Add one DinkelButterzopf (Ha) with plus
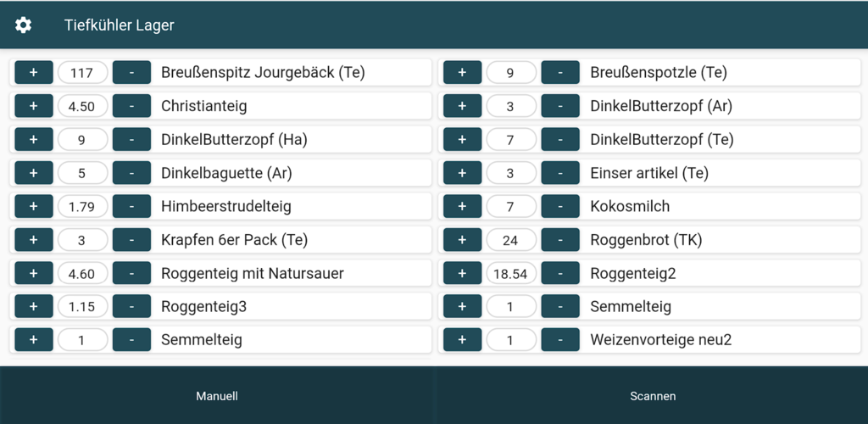The width and height of the screenshot is (868, 424). [x=34, y=139]
